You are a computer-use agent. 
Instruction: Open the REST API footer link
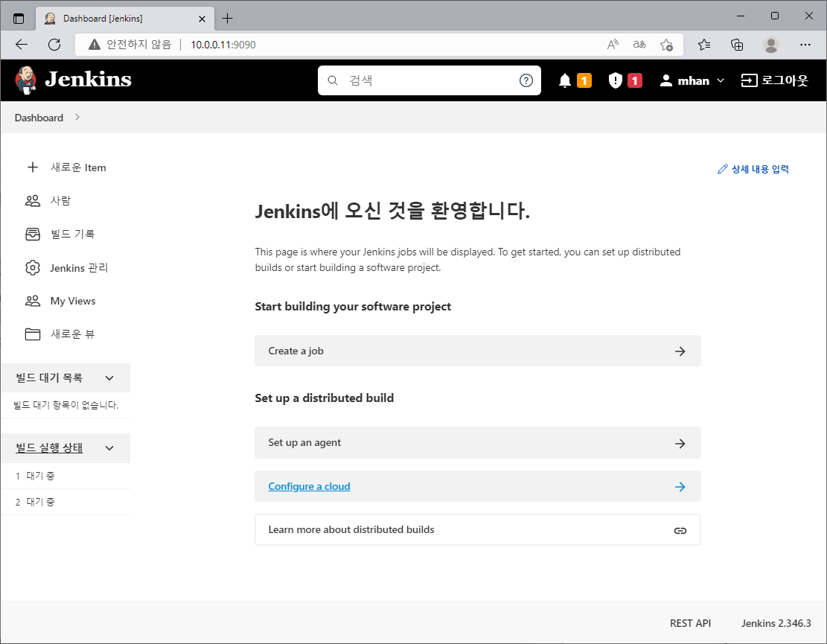click(690, 623)
